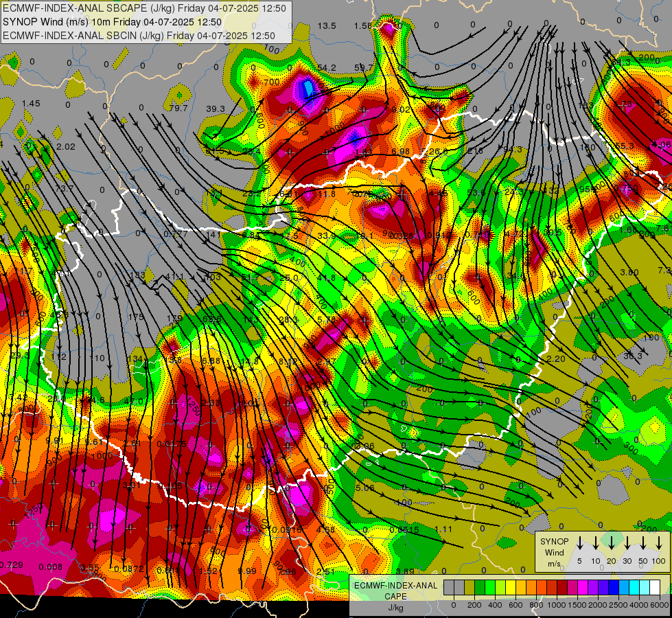
Task: Click the 1.45 value on the map
Action: coord(31,104)
